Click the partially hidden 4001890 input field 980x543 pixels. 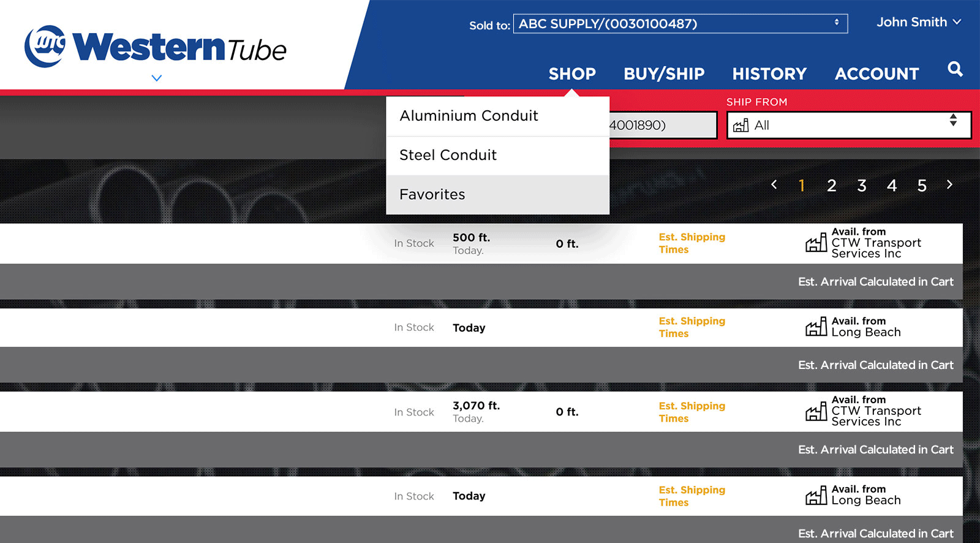pos(661,125)
